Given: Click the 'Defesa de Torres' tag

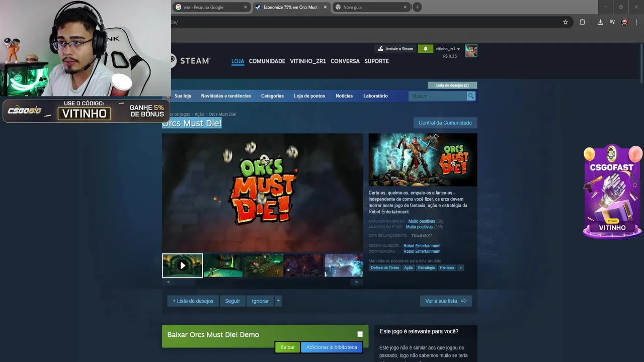Looking at the screenshot, I should coord(385,268).
